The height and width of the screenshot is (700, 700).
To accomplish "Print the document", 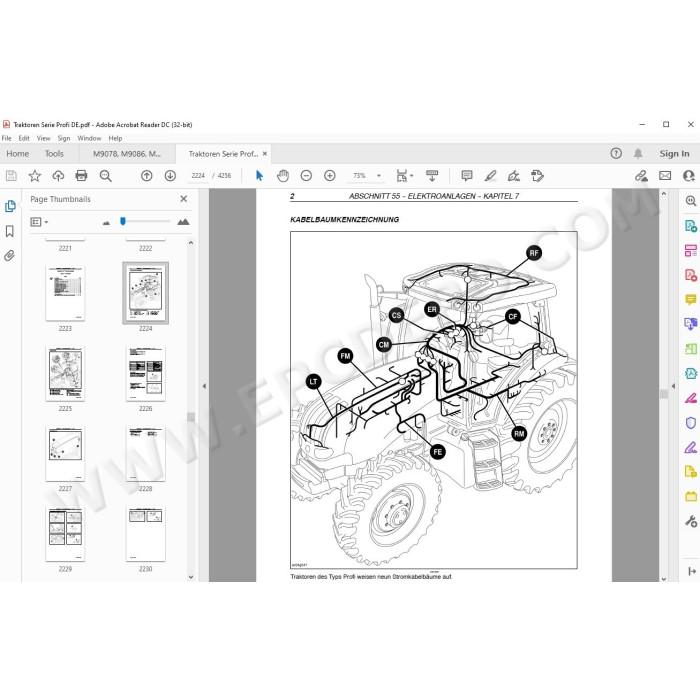I will (x=81, y=176).
